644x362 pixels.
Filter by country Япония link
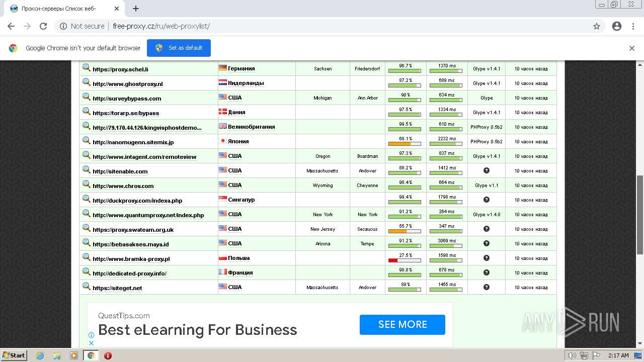pyautogui.click(x=238, y=141)
